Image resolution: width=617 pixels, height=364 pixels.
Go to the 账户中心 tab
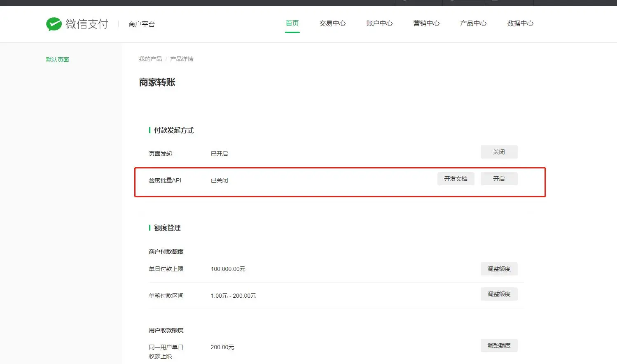[x=380, y=23]
